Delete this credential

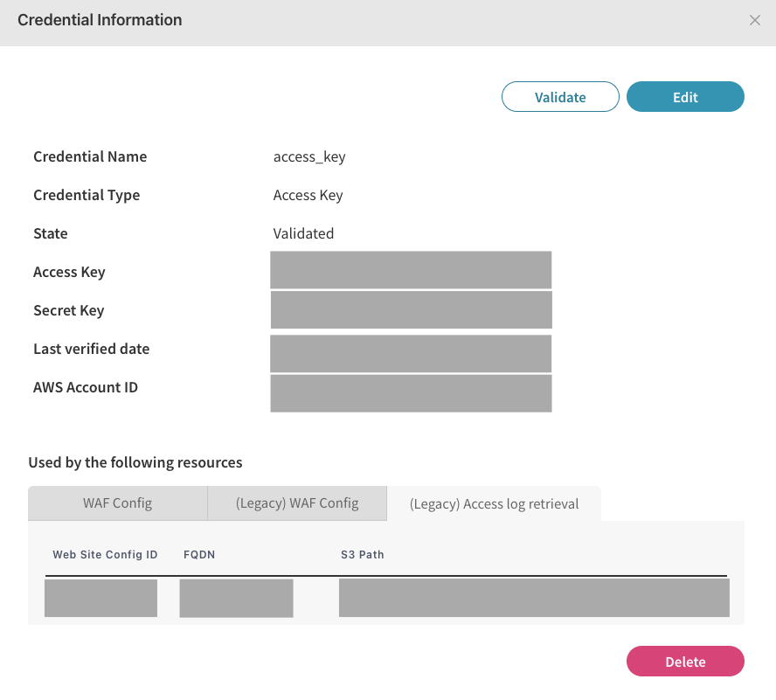coord(685,662)
